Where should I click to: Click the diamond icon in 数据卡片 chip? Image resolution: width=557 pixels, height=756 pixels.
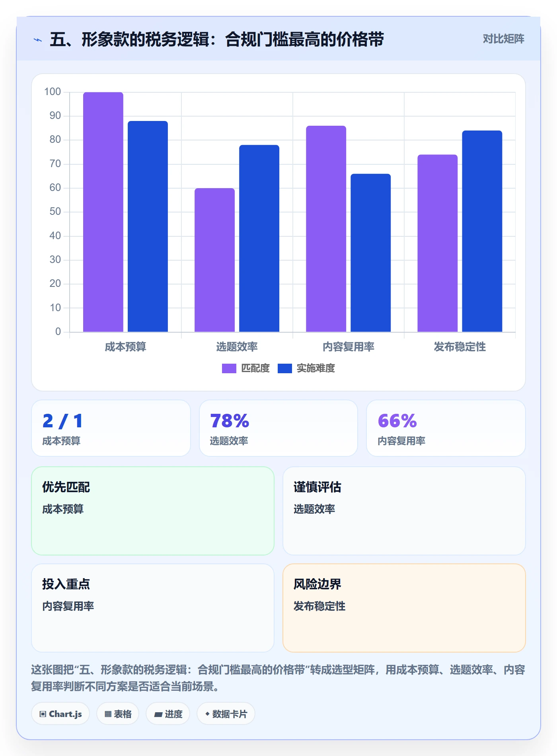pyautogui.click(x=207, y=714)
